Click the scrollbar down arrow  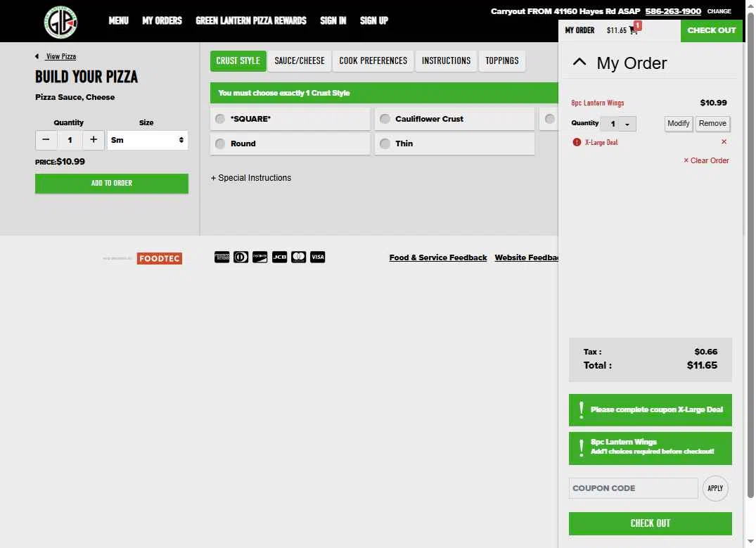750,541
